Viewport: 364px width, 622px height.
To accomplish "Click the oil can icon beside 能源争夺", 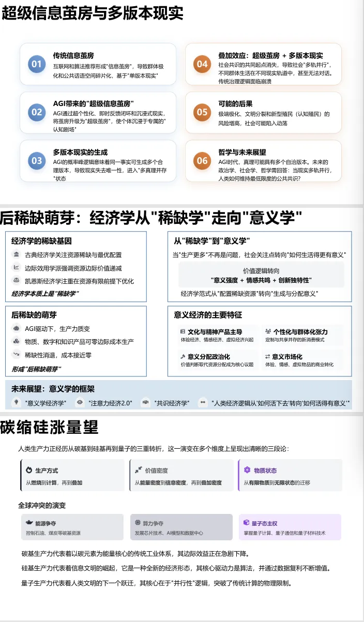I will 29,523.
